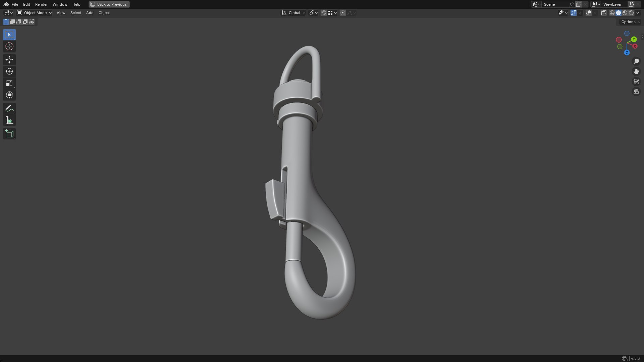Switch to Solid viewport shading
Viewport: 644px width, 362px height.
coord(618,13)
